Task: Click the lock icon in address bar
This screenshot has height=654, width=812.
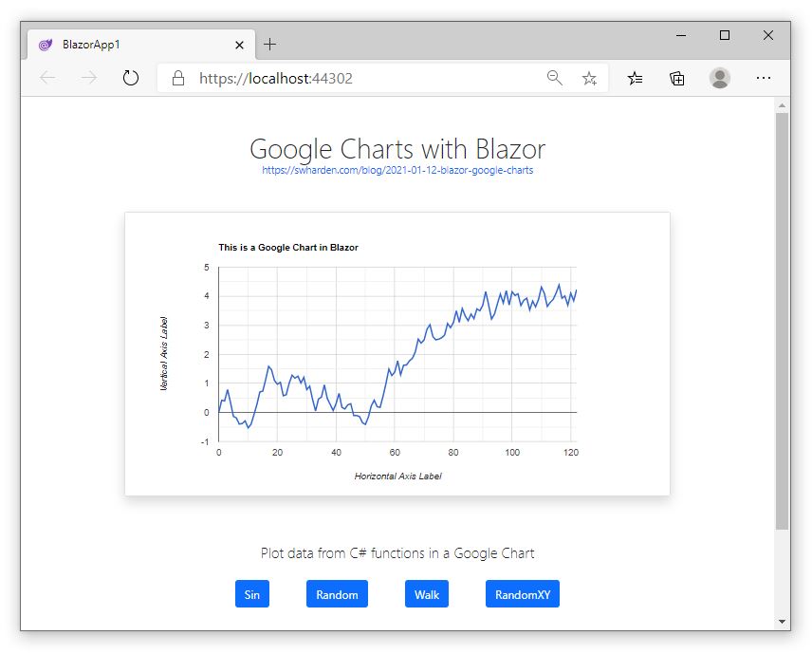Action: point(178,78)
